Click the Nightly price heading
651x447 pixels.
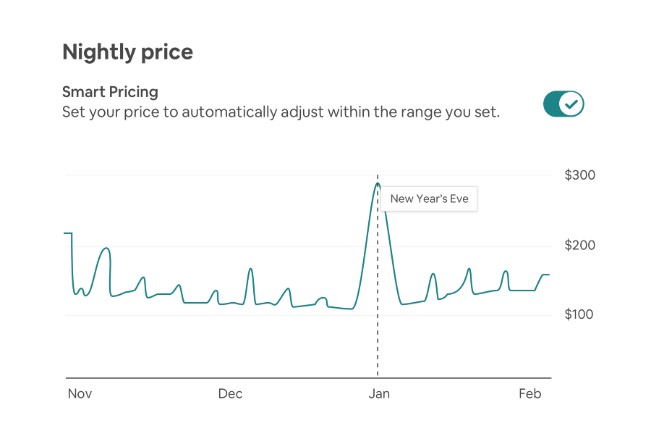(x=127, y=52)
